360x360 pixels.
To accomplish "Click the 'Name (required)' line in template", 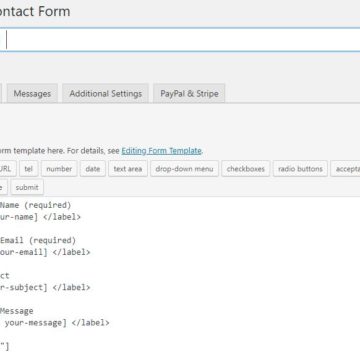I will tap(35, 205).
